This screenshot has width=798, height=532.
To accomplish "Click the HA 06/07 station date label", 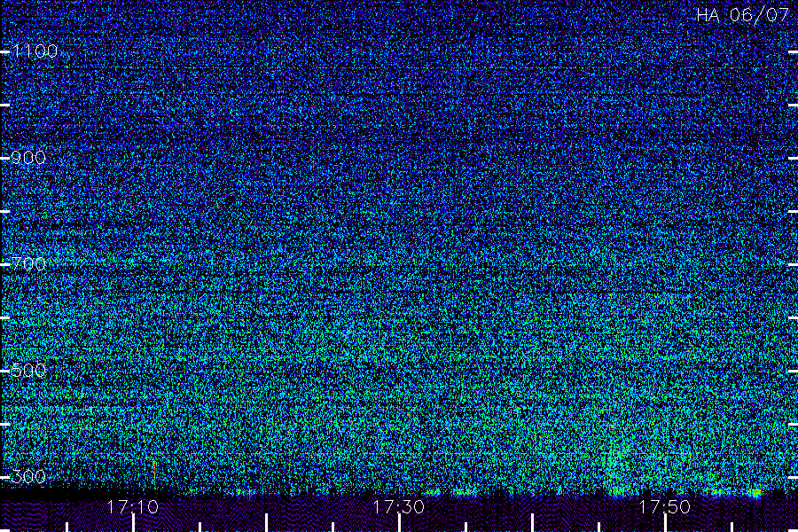I will coord(742,15).
